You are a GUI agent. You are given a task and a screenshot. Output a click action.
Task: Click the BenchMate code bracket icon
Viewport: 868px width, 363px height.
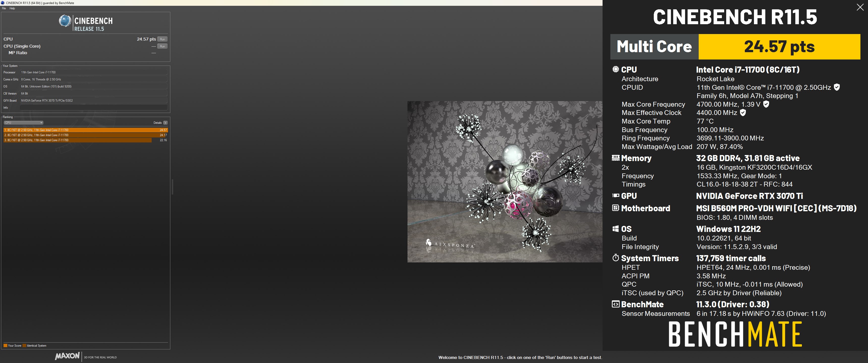coord(616,304)
